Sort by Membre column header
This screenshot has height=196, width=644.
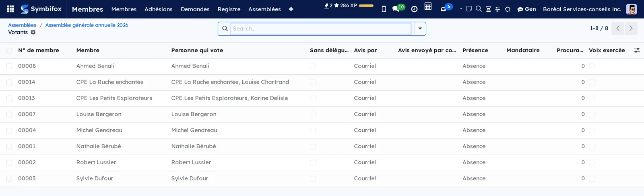88,50
